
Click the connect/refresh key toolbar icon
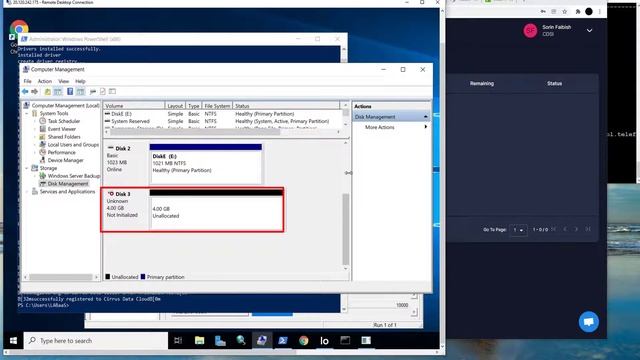click(93, 91)
